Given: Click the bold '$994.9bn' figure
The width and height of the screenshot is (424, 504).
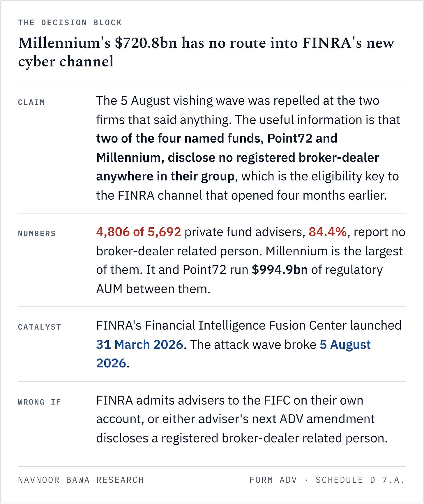Looking at the screenshot, I should 280,270.
